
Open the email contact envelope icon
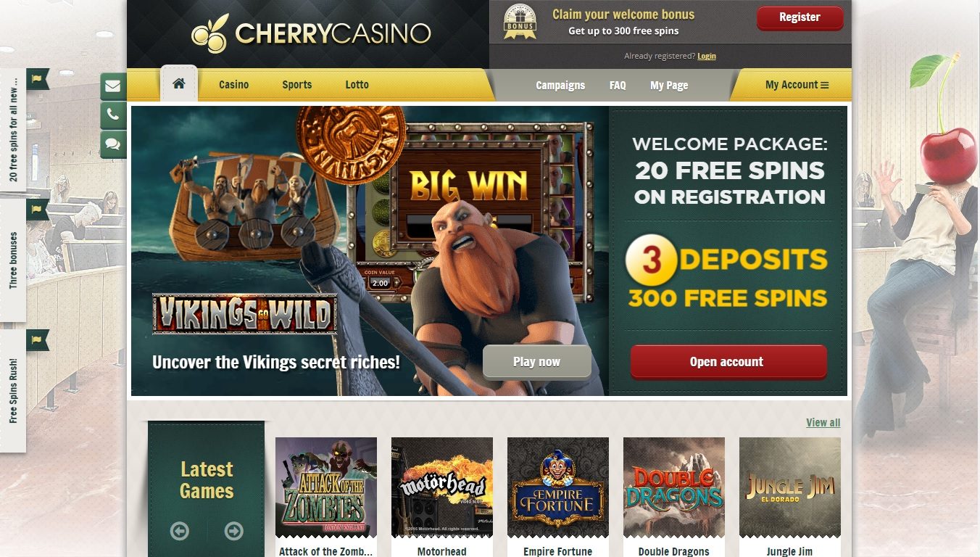click(113, 86)
